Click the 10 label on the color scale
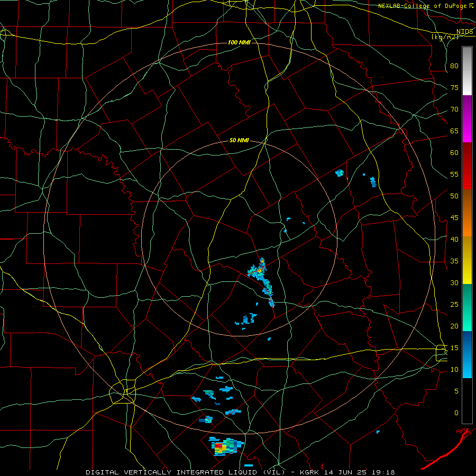476x476 pixels. click(454, 370)
